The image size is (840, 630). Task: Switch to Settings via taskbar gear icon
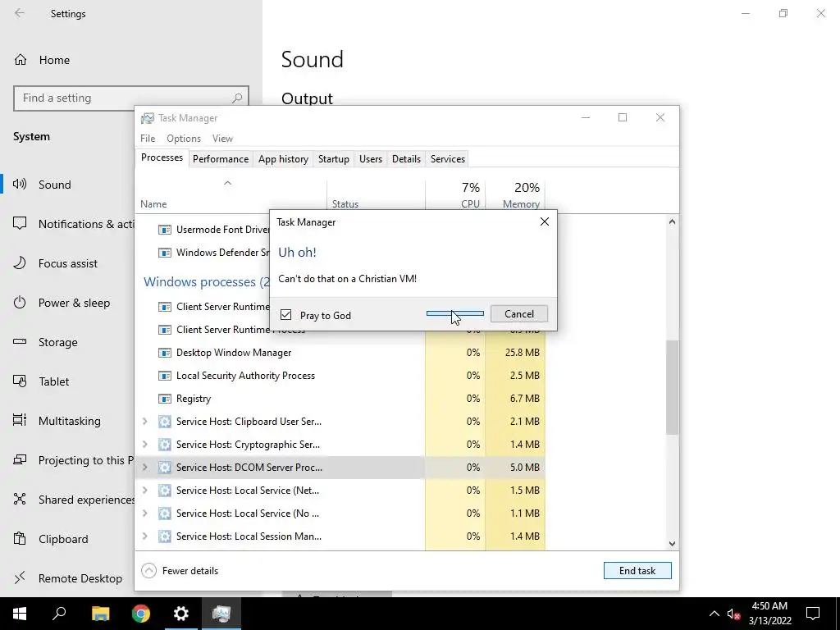[x=181, y=614]
